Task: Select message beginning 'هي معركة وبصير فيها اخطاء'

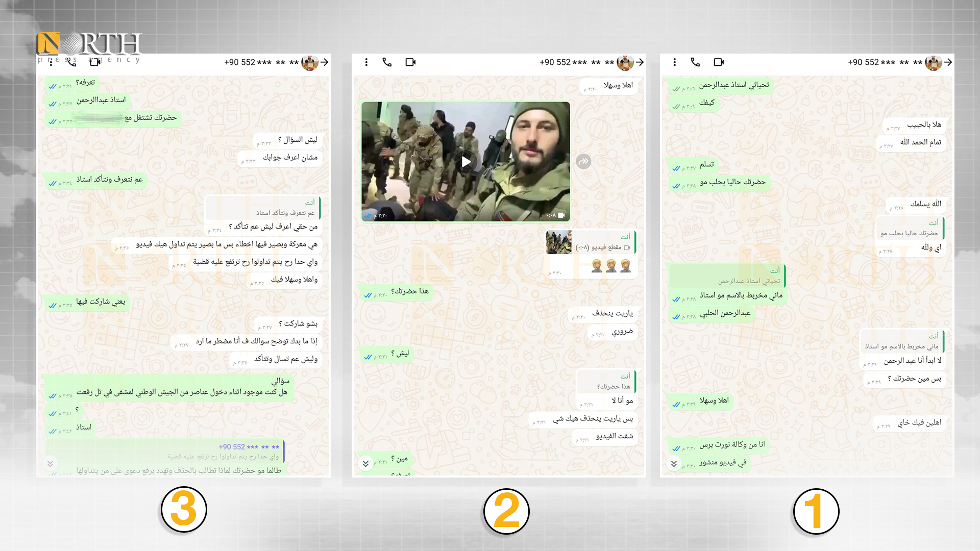Action: [x=216, y=245]
